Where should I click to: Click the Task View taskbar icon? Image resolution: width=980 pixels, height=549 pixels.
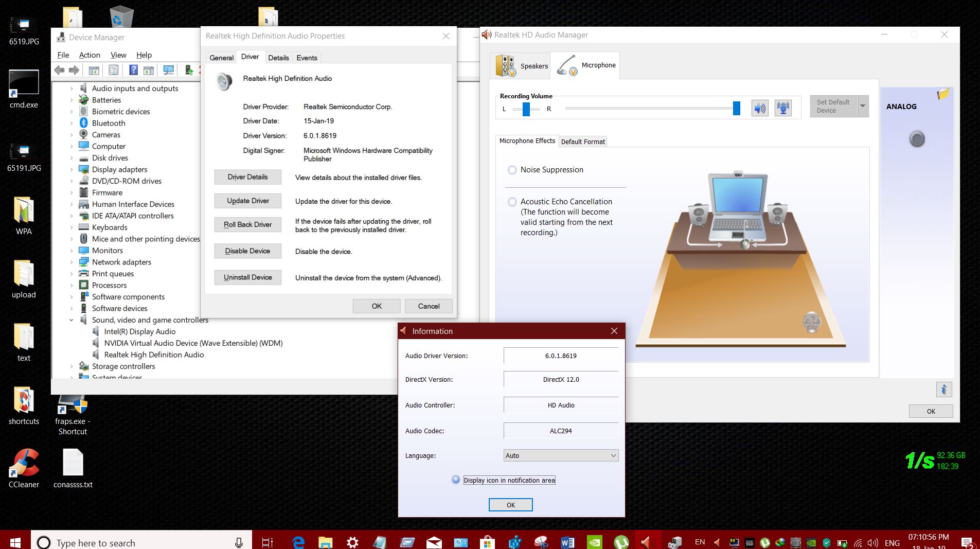pos(268,542)
